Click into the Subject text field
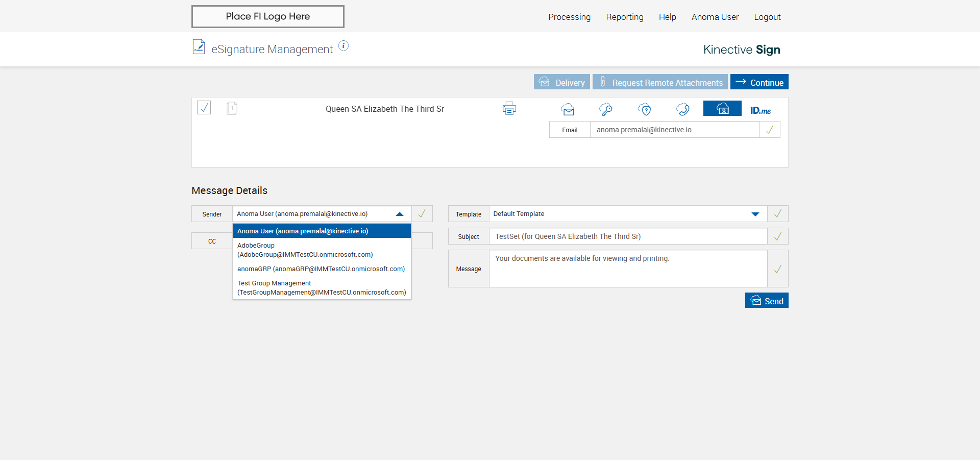Screen dimensions: 980x460 628,236
